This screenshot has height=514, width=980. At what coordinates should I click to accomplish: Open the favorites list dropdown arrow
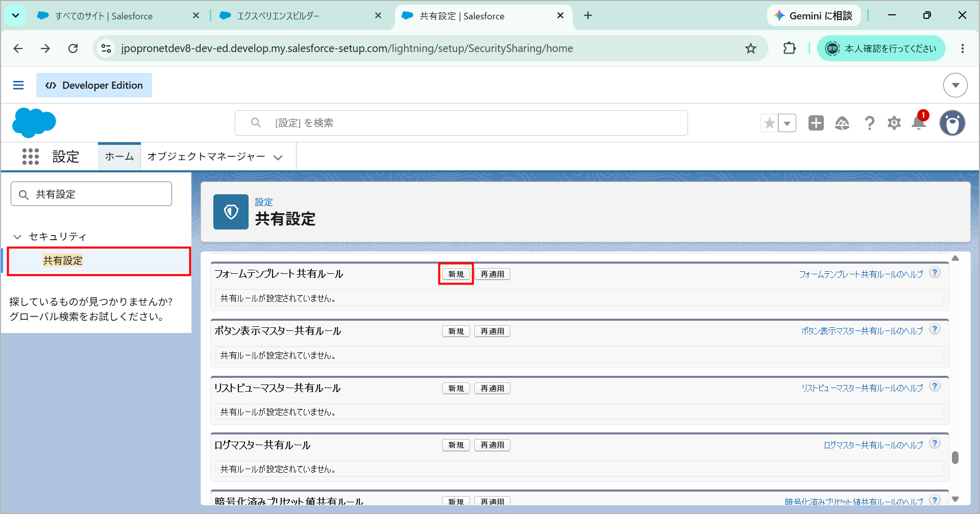tap(787, 123)
